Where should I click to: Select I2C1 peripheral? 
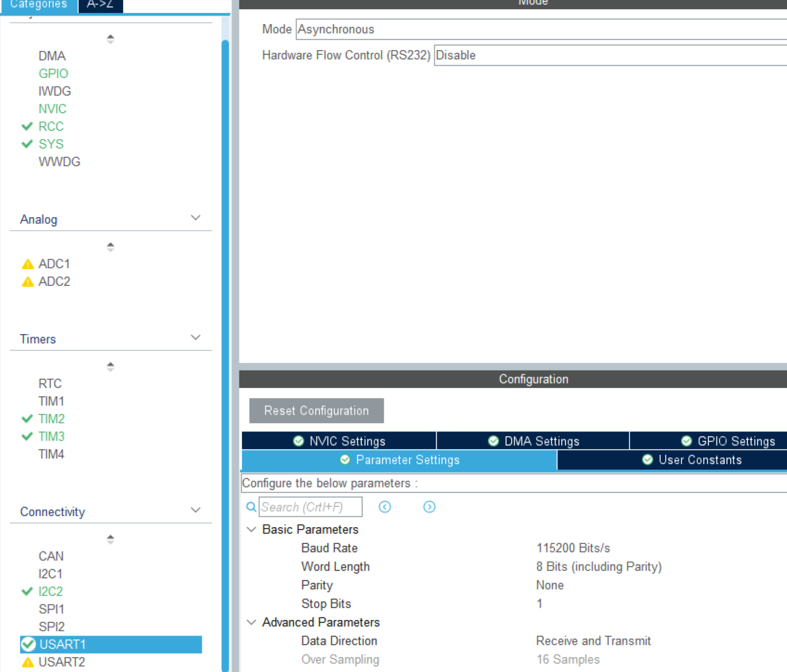51,574
